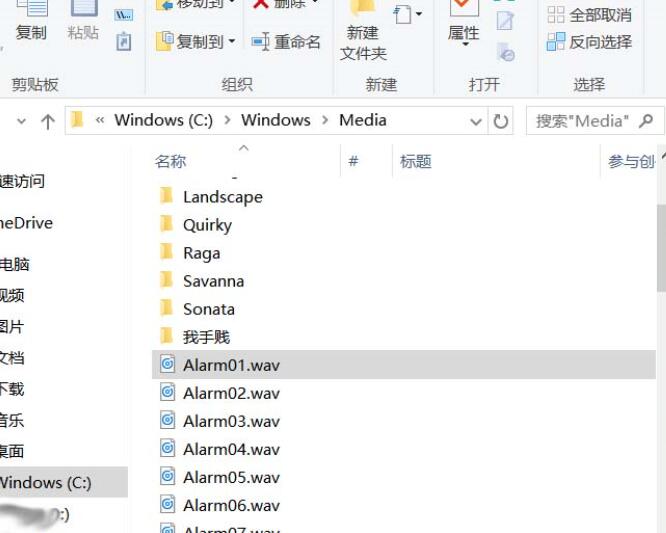Click the Title (标题) column header
Screen dimensions: 666x533
[415, 161]
